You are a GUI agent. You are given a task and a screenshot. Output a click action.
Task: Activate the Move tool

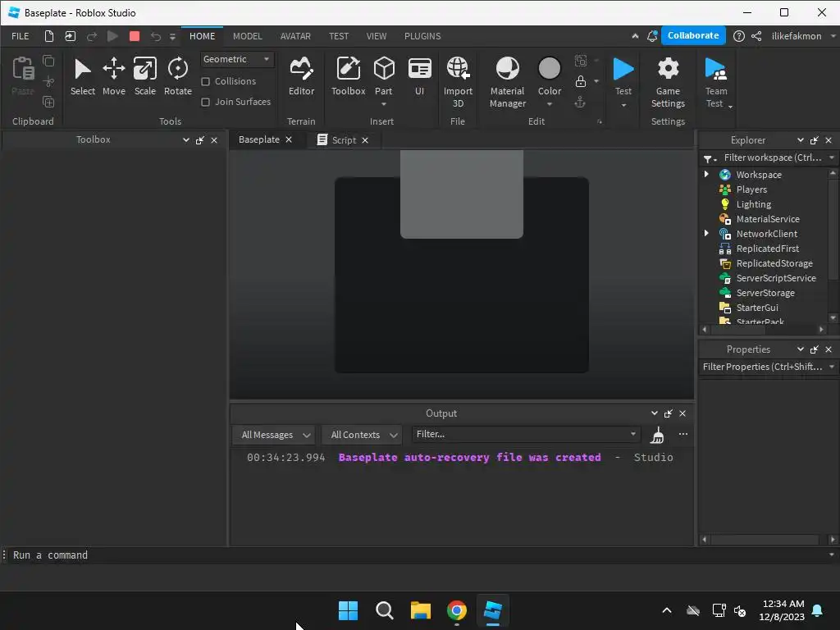click(x=113, y=77)
